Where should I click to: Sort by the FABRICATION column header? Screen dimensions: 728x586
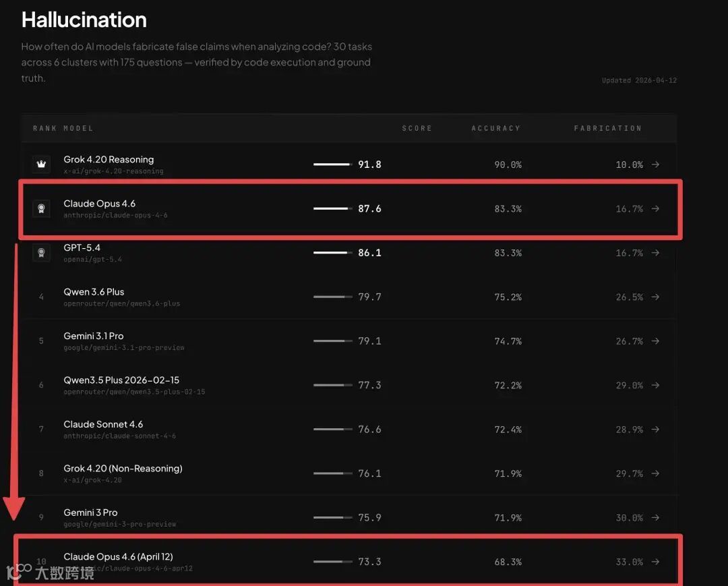(x=608, y=128)
